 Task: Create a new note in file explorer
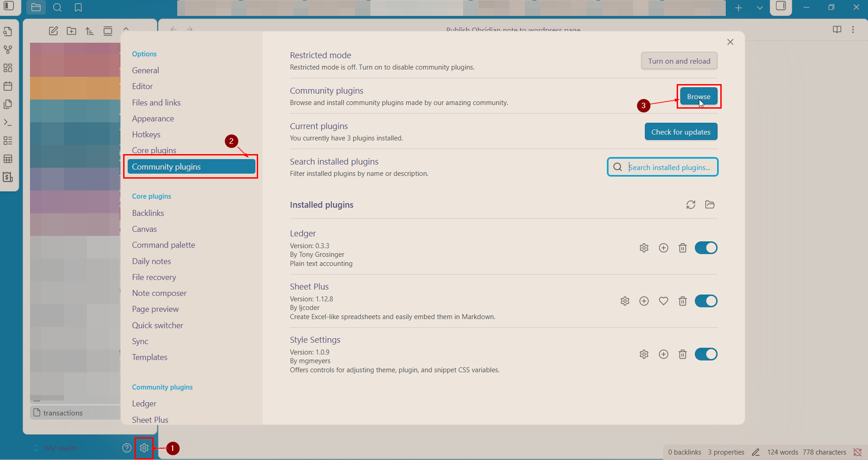tap(54, 31)
